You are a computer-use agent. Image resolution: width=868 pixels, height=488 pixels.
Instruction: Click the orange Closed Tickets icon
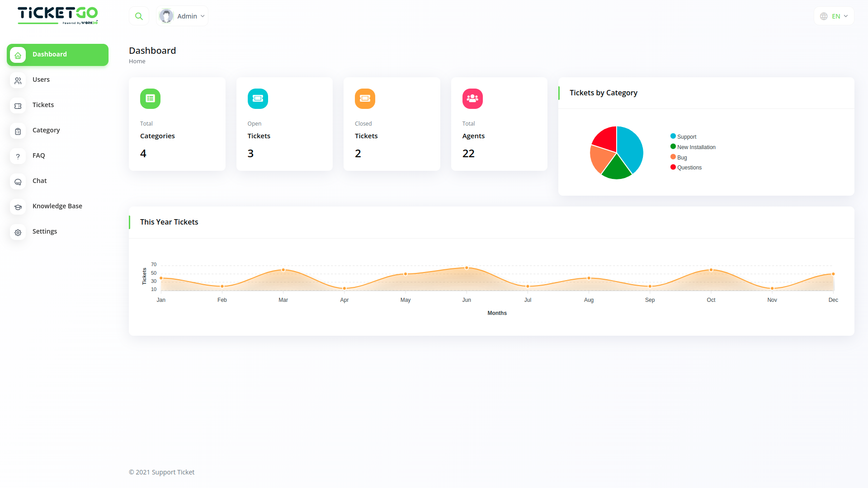(x=365, y=99)
